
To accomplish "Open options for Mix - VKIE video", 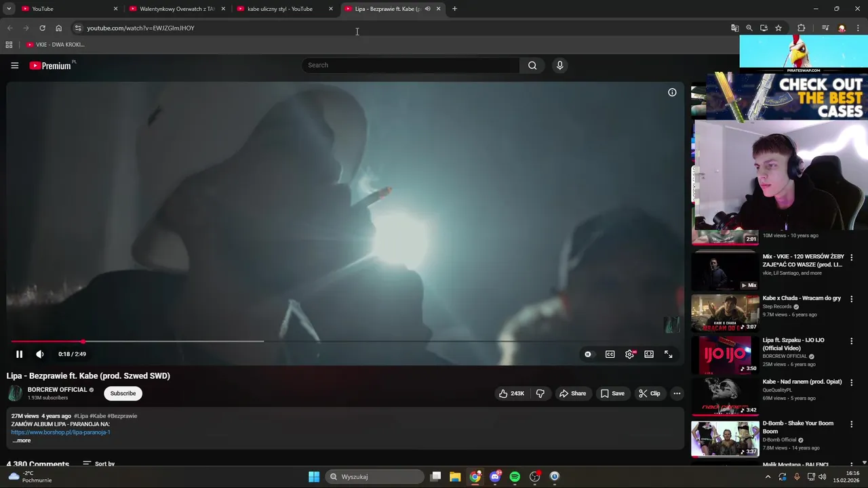I will pos(852,258).
